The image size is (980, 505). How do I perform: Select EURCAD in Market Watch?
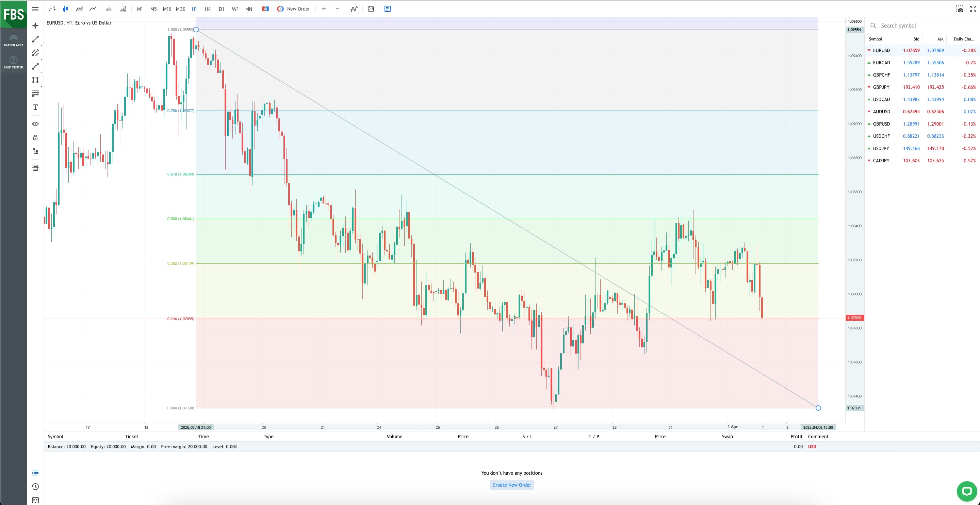[922, 62]
